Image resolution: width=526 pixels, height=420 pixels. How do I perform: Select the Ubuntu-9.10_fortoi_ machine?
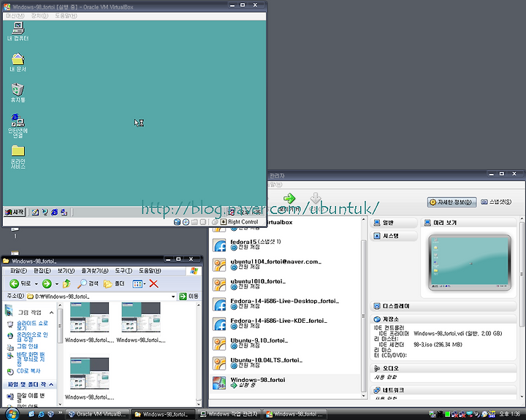286,343
